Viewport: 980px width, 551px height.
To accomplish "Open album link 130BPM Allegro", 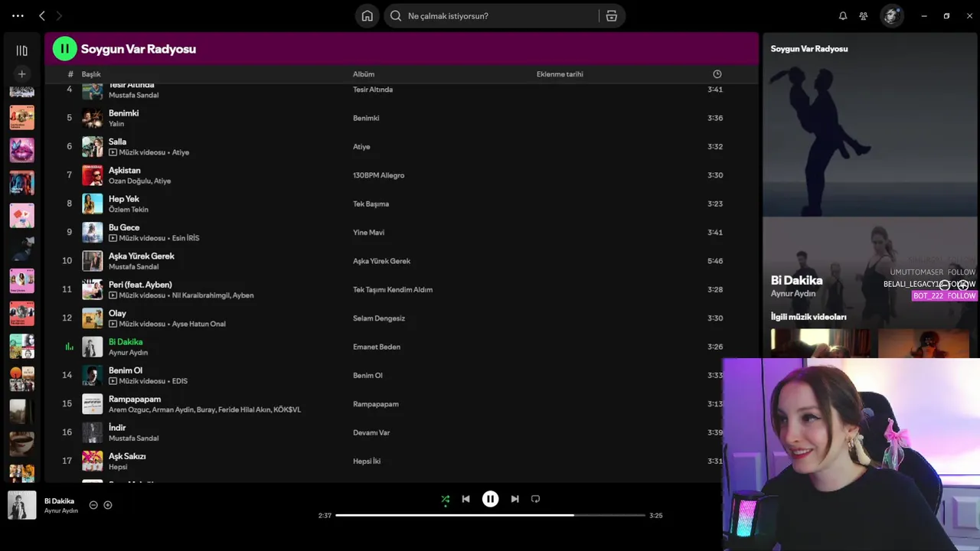I will pos(378,175).
